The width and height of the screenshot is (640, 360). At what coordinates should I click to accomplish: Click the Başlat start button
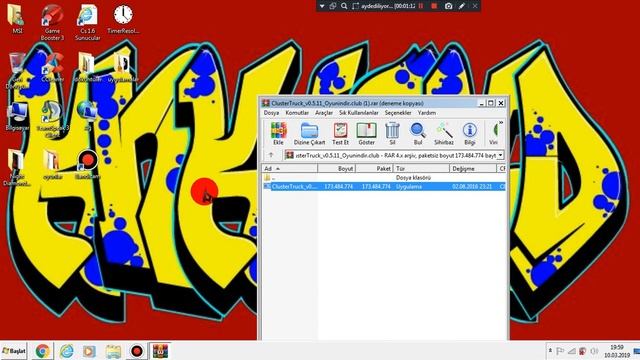pyautogui.click(x=14, y=351)
